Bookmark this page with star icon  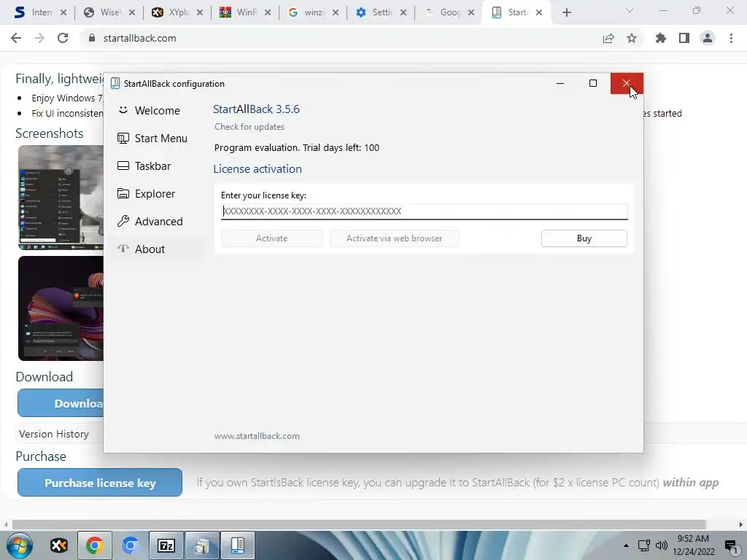(x=632, y=38)
